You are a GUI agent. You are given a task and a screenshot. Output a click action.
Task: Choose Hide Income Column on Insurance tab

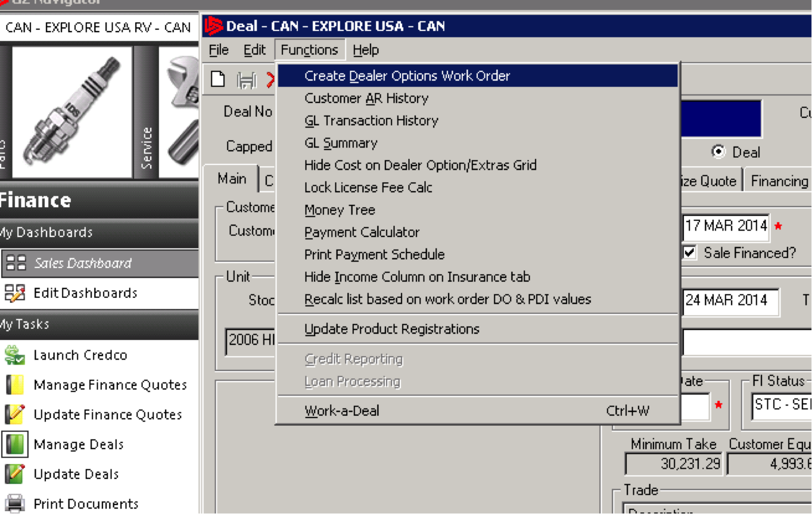pyautogui.click(x=478, y=277)
